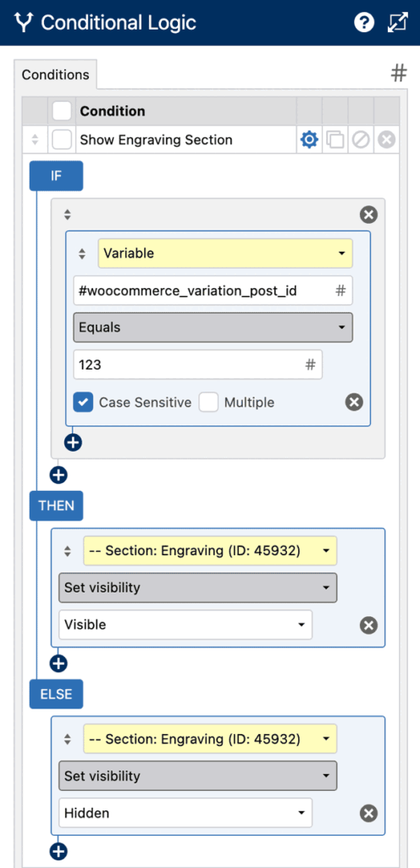Open the ELSE Set visibility dropdown
420x868 pixels.
click(x=198, y=776)
